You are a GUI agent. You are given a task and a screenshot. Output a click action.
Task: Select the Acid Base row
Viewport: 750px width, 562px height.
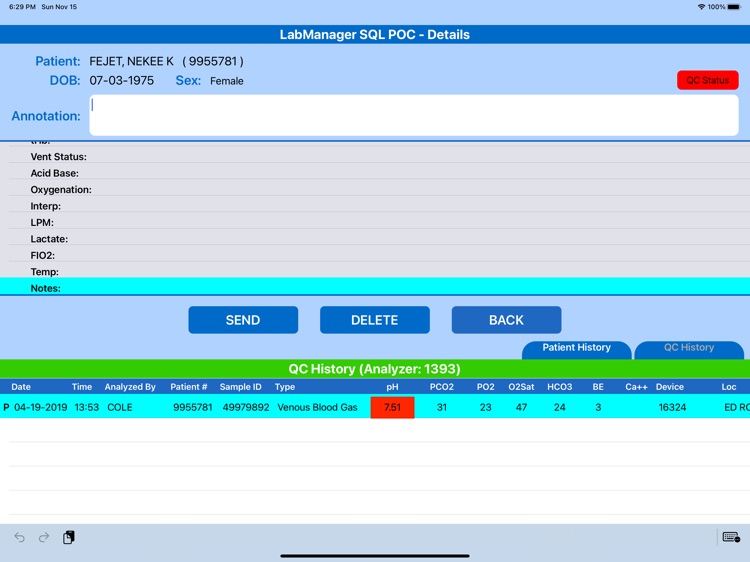click(x=375, y=173)
